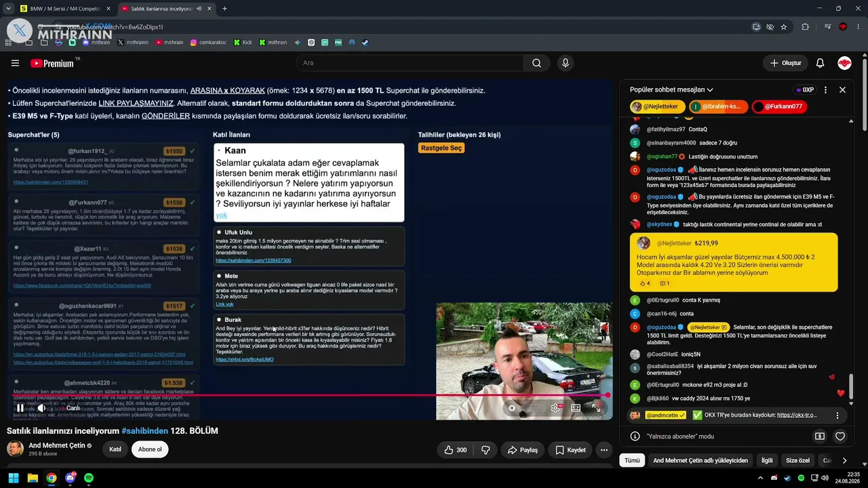Screen dimensions: 868x488
Task: Open the And Mehmet Çetin channel avatar
Action: pyautogui.click(x=15, y=449)
